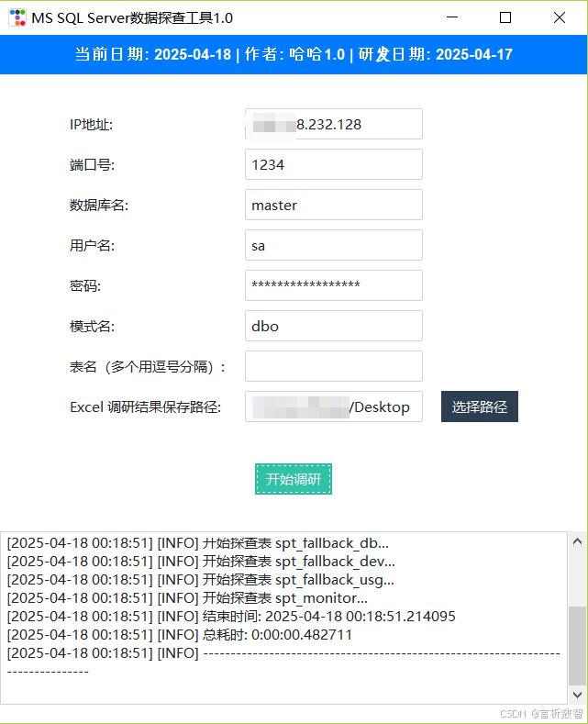Click the 结束时间 log entry

point(231,617)
